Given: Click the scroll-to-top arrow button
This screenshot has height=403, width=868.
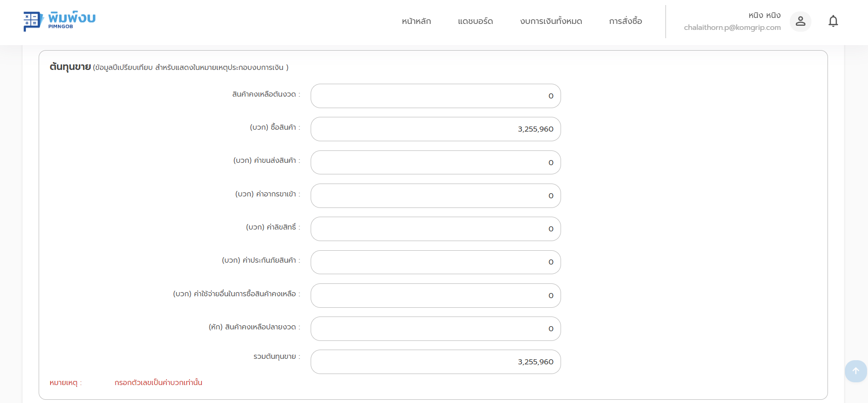Looking at the screenshot, I should (856, 371).
